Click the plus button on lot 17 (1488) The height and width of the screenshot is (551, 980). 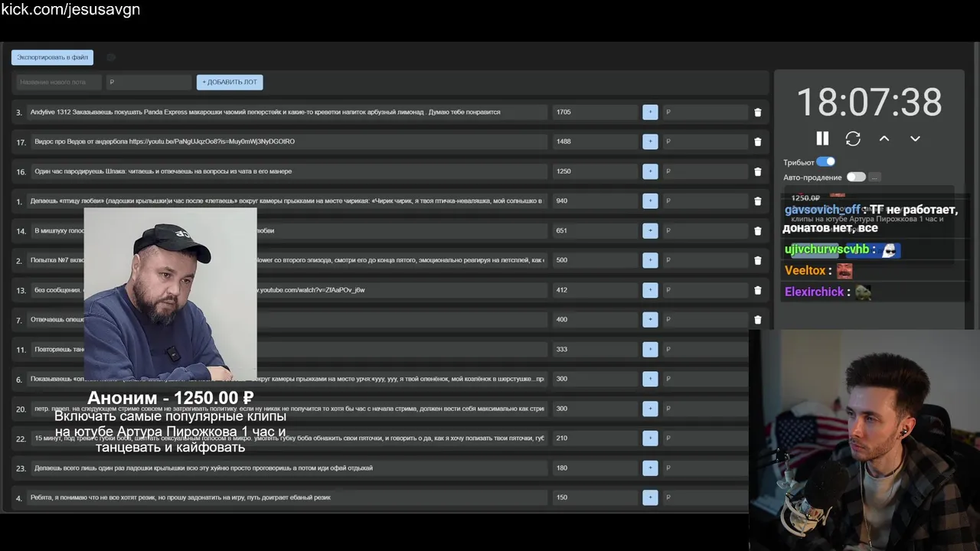pyautogui.click(x=650, y=142)
